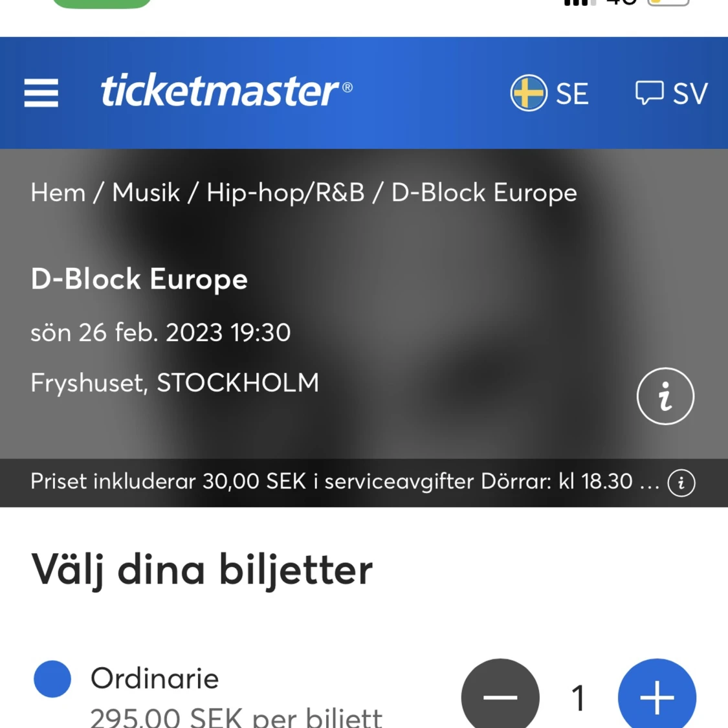Show event info via the circled i icon
This screenshot has height=728, width=728.
click(x=665, y=395)
